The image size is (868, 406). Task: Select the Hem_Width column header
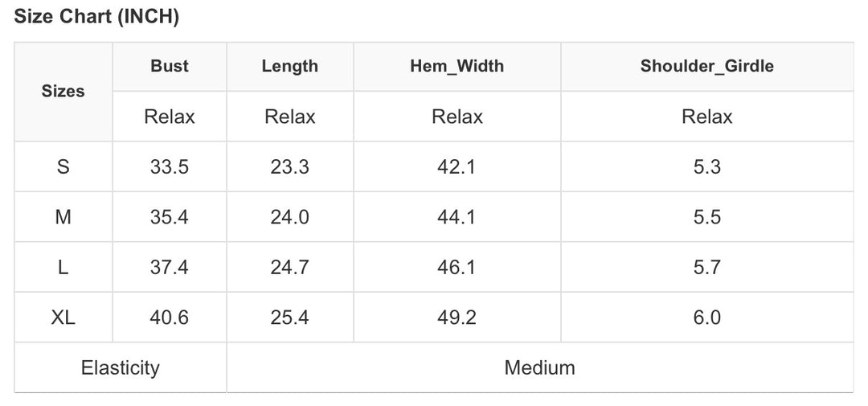pos(457,66)
